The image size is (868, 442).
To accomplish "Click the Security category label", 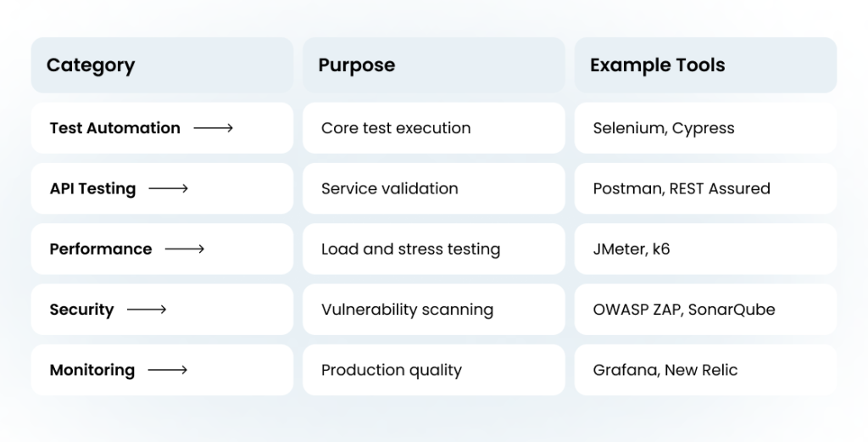I will pos(81,310).
